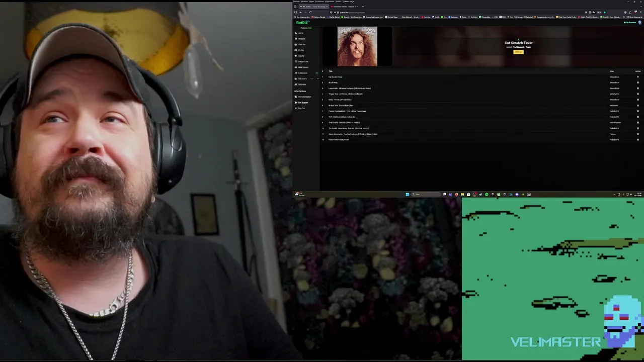The width and height of the screenshot is (644, 362).
Task: Go back in the browser
Action: [x=300, y=12]
